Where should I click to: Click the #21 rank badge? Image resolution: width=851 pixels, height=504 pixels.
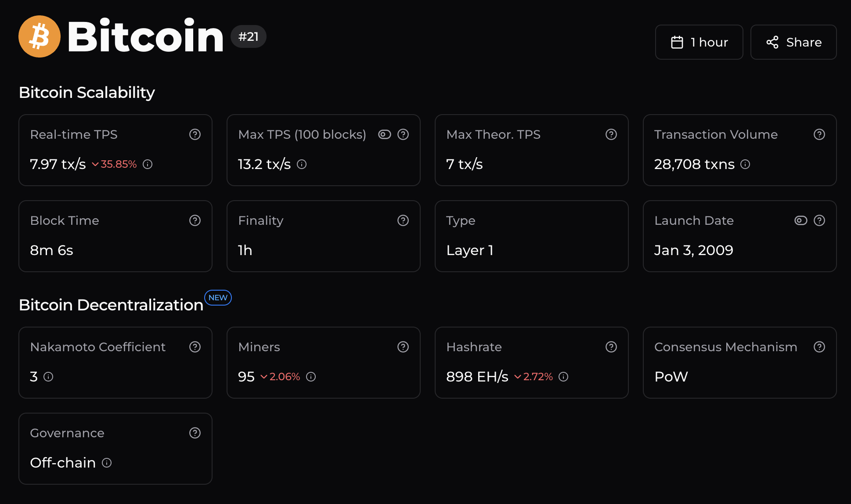coord(249,37)
